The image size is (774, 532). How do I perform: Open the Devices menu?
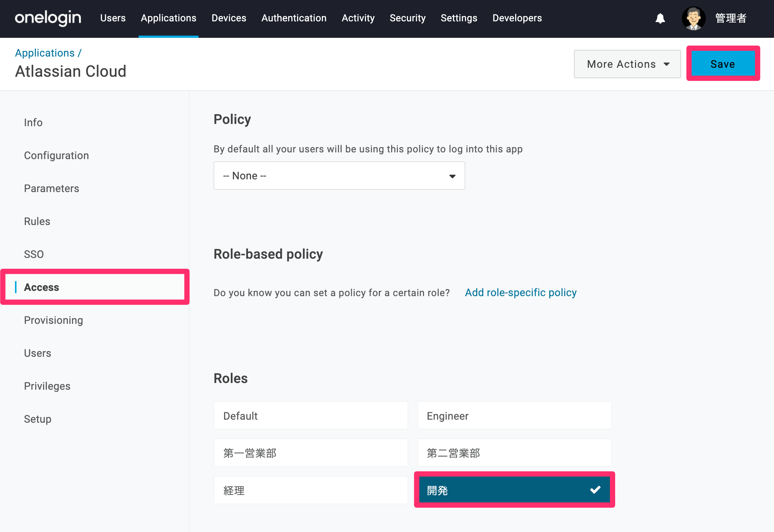(229, 18)
